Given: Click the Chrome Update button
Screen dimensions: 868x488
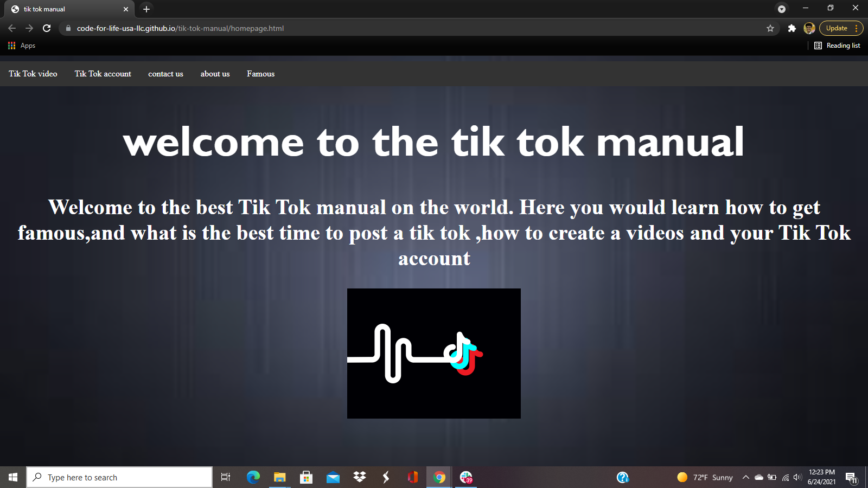Looking at the screenshot, I should click(x=837, y=28).
